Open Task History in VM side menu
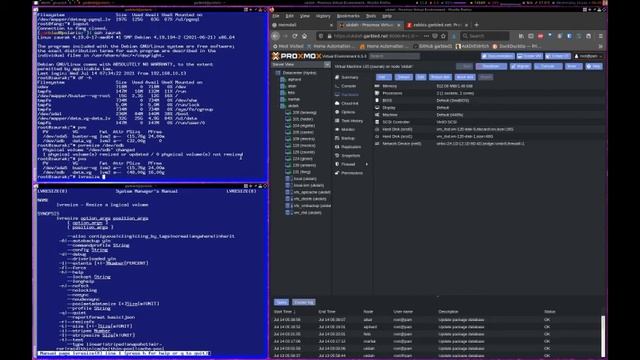Image resolution: width=640 pixels, height=360 pixels. pos(349,121)
